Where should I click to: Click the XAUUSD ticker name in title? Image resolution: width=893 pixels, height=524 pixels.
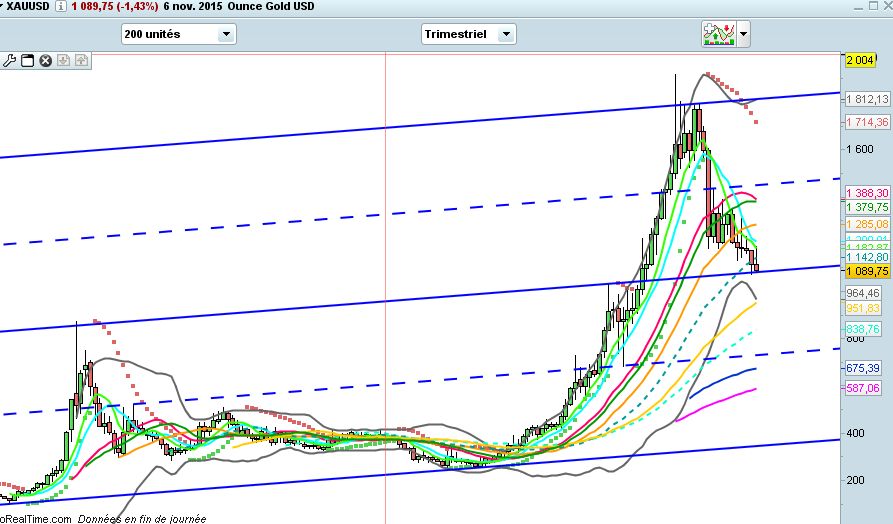coord(28,7)
